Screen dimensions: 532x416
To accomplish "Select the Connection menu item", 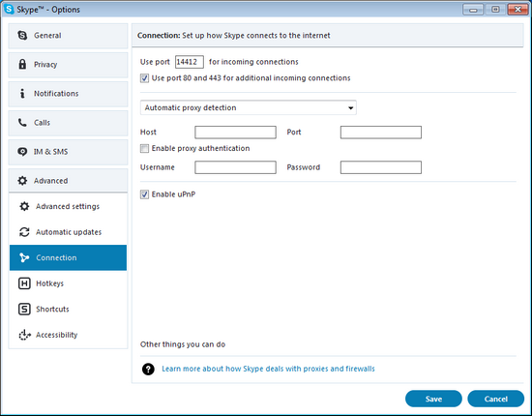I will click(68, 257).
